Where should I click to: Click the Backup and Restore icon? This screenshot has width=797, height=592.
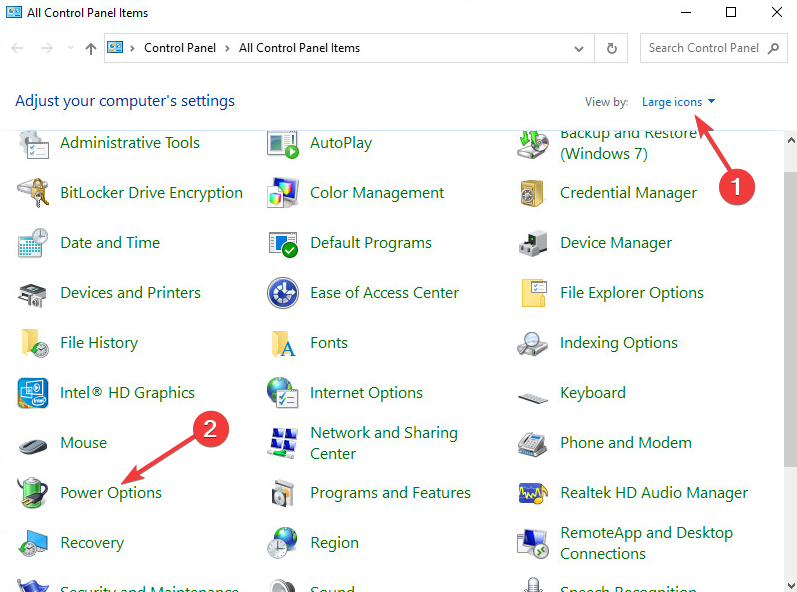pos(533,144)
